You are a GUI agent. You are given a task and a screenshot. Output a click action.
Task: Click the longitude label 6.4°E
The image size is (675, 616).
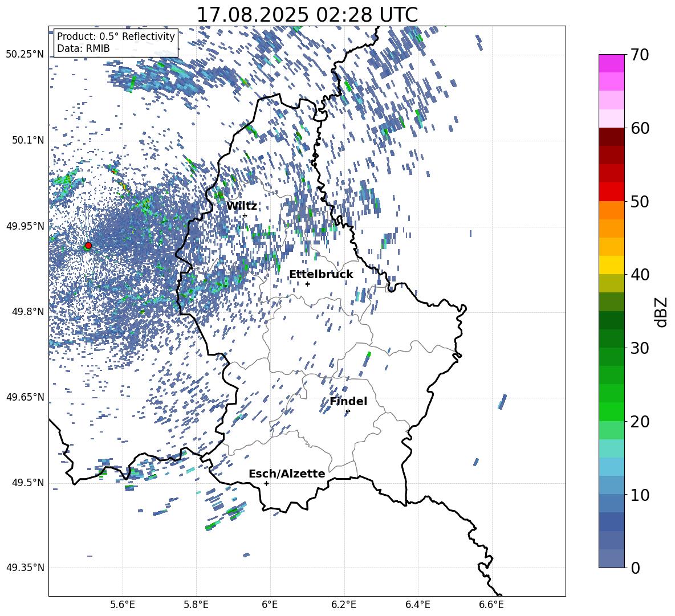coord(417,605)
